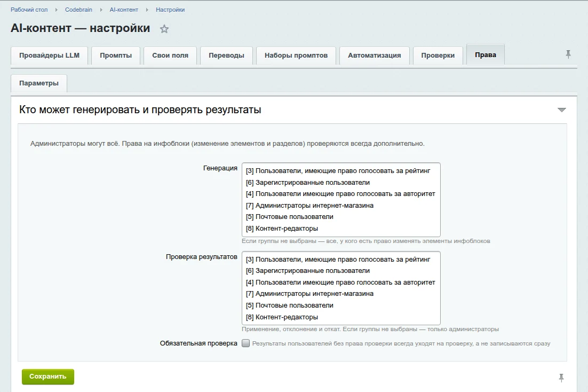Toggle the 'Обязательная проверка' checkbox
588x392 pixels.
pyautogui.click(x=245, y=343)
